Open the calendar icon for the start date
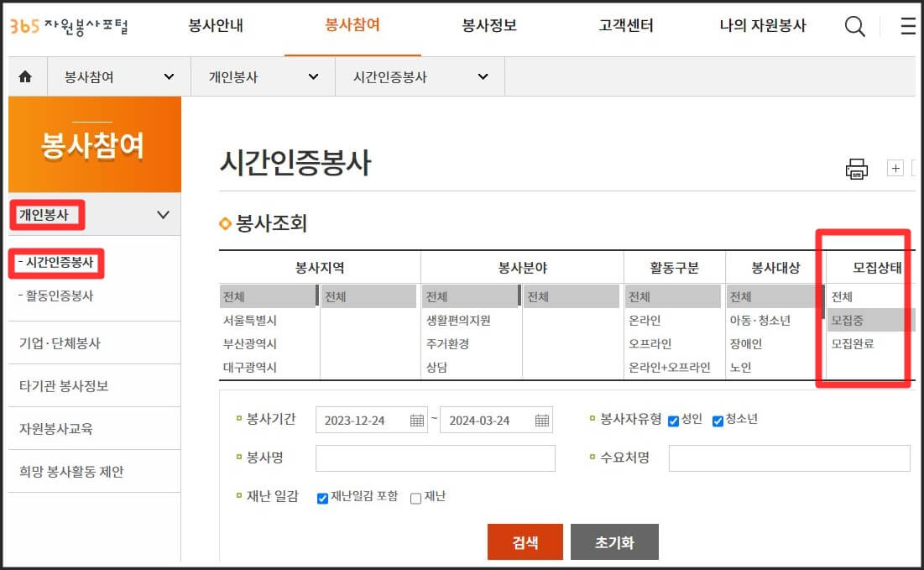 coord(417,420)
